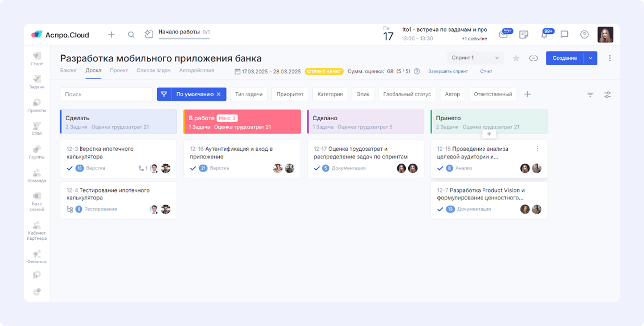644x326 pixels.
Task: Open the three-dot project menu
Action: click(610, 58)
